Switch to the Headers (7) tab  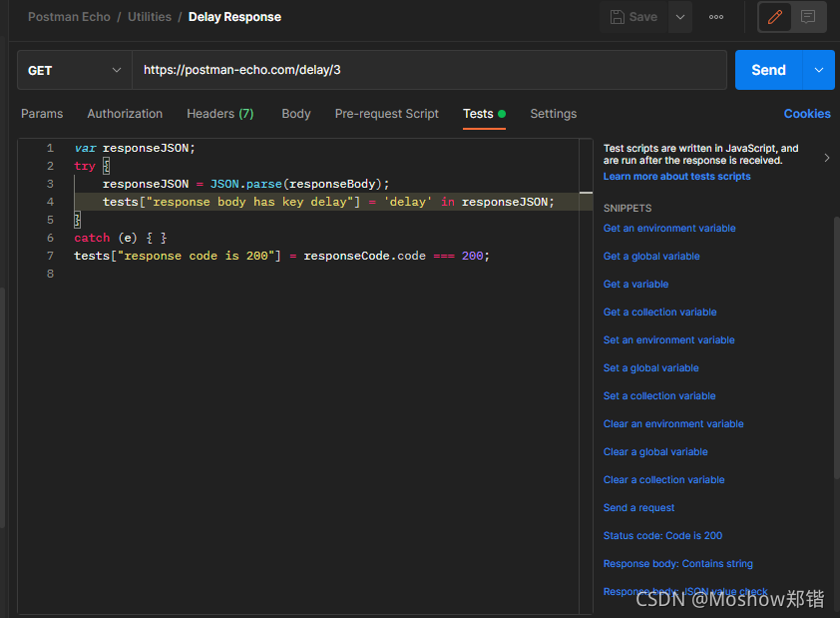pyautogui.click(x=220, y=114)
